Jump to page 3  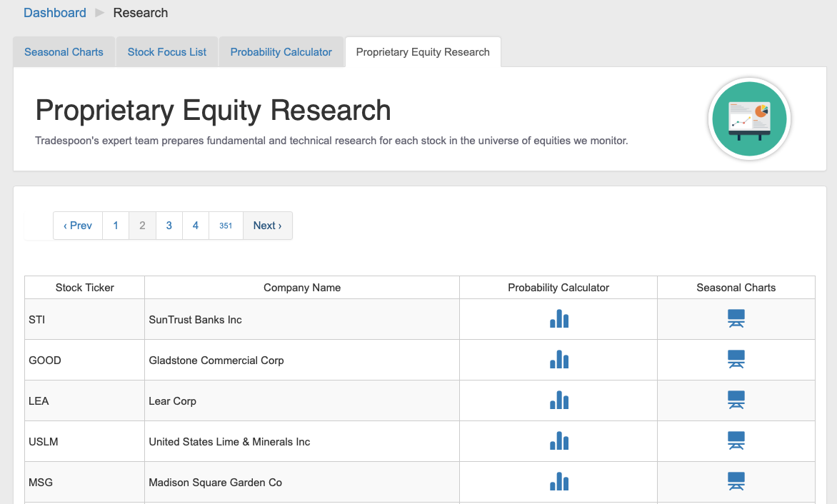169,226
